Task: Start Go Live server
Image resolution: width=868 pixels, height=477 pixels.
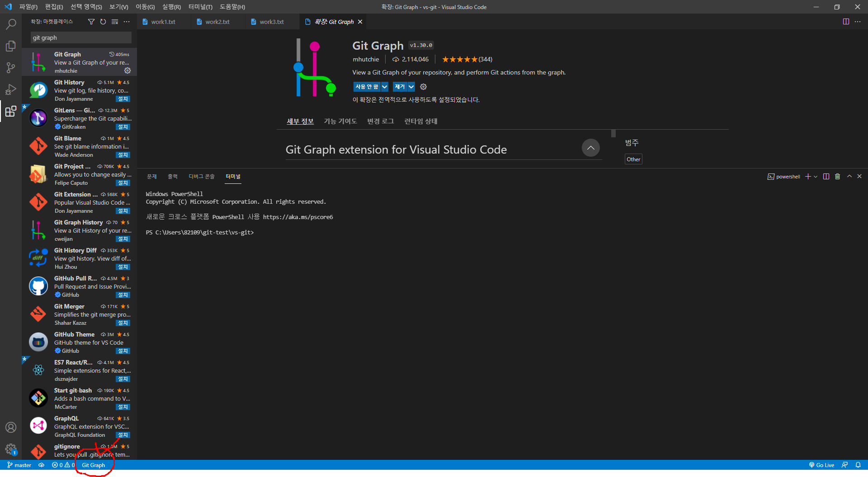Action: 821,465
